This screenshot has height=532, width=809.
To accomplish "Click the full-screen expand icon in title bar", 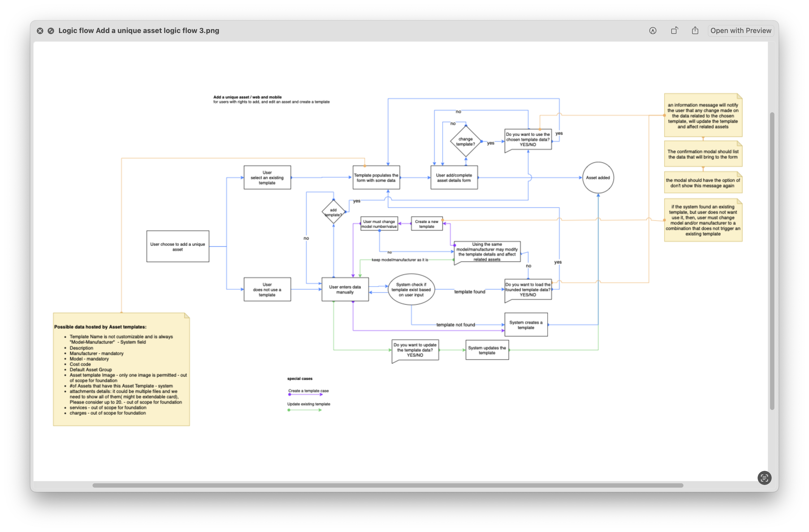I will [x=51, y=31].
